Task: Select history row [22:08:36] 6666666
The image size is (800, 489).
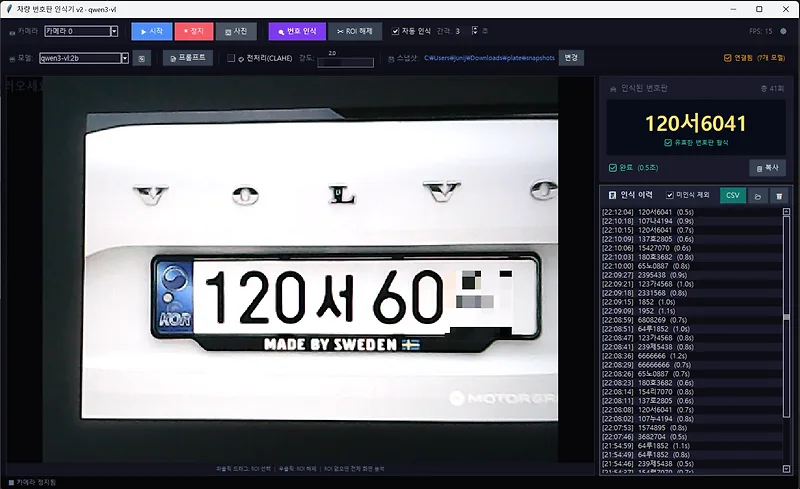Action: click(x=691, y=356)
